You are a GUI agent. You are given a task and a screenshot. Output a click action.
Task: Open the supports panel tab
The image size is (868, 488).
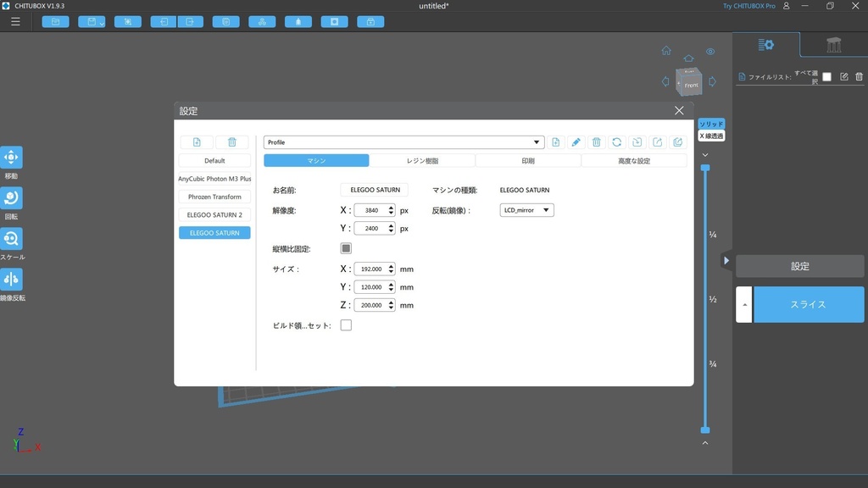click(x=834, y=45)
